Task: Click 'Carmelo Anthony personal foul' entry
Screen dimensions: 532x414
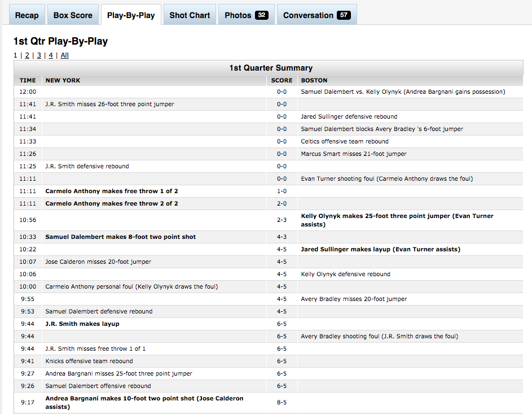Action: click(x=131, y=287)
